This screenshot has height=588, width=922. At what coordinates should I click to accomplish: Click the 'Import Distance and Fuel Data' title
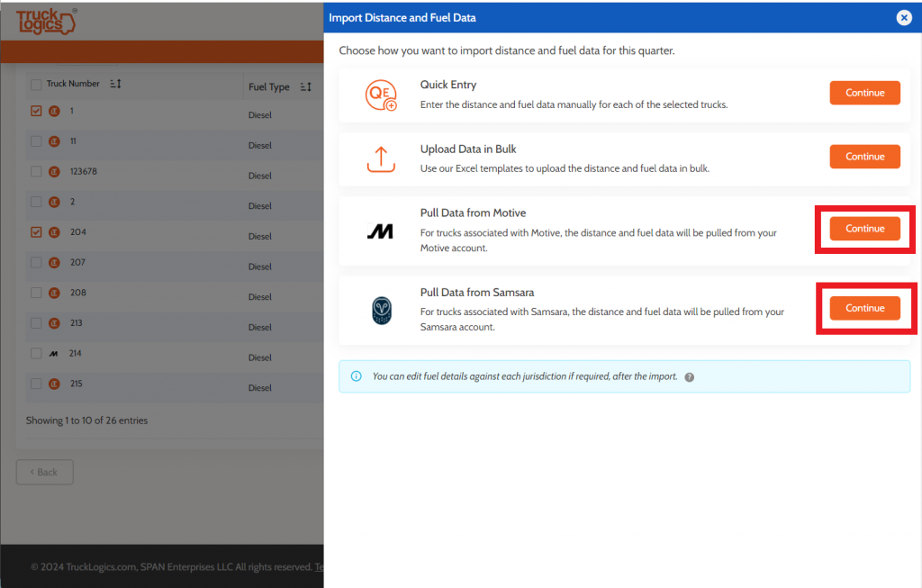tap(402, 18)
